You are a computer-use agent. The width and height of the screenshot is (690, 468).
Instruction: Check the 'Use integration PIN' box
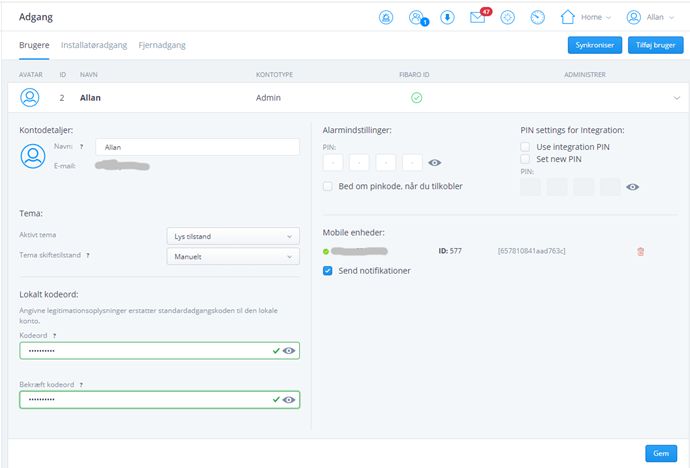[525, 147]
